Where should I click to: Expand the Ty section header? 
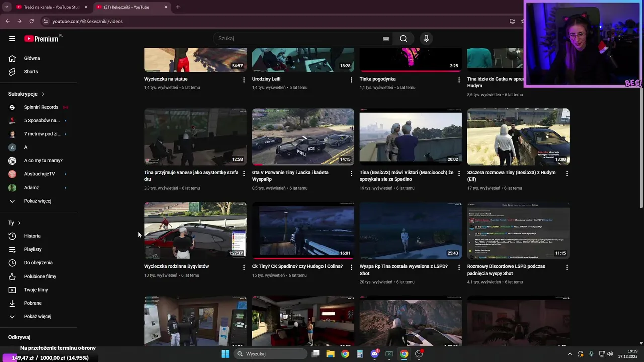click(x=14, y=223)
